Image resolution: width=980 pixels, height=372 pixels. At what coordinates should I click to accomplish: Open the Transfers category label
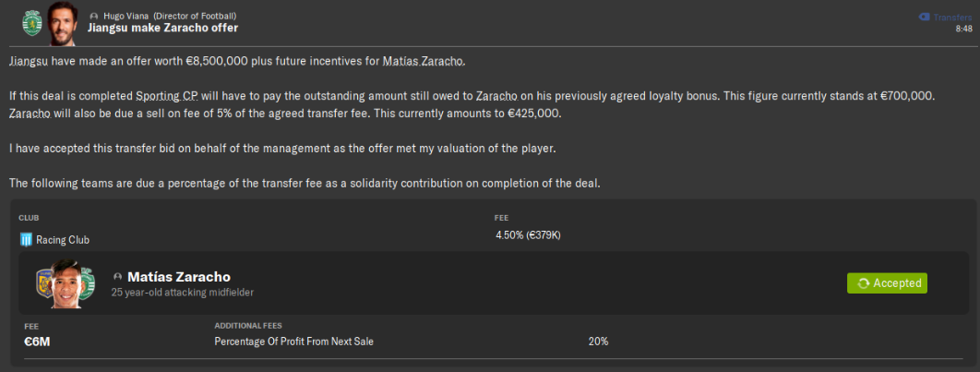pos(952,17)
